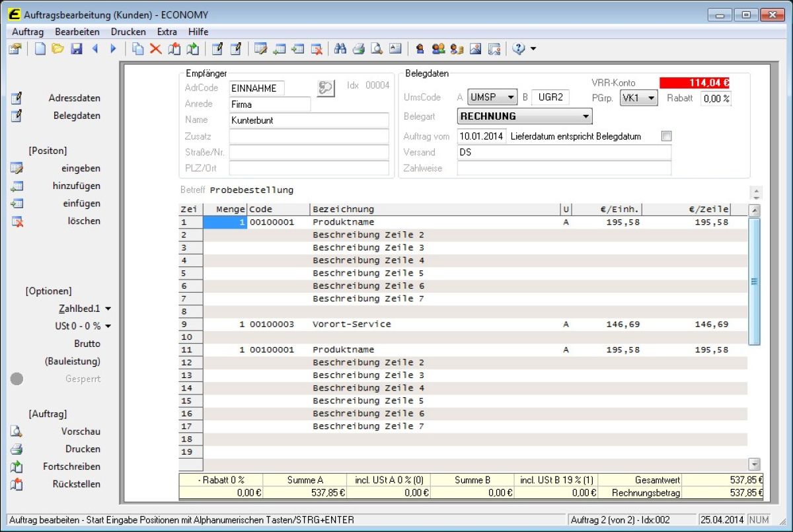This screenshot has height=532, width=793.
Task: Click the copy documents toolbar icon
Action: click(137, 49)
